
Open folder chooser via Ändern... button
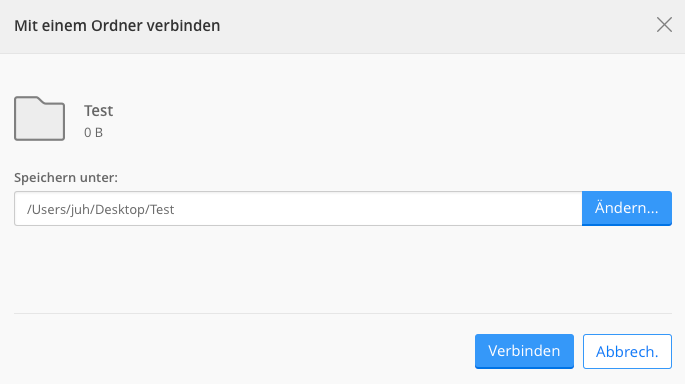pyautogui.click(x=627, y=208)
